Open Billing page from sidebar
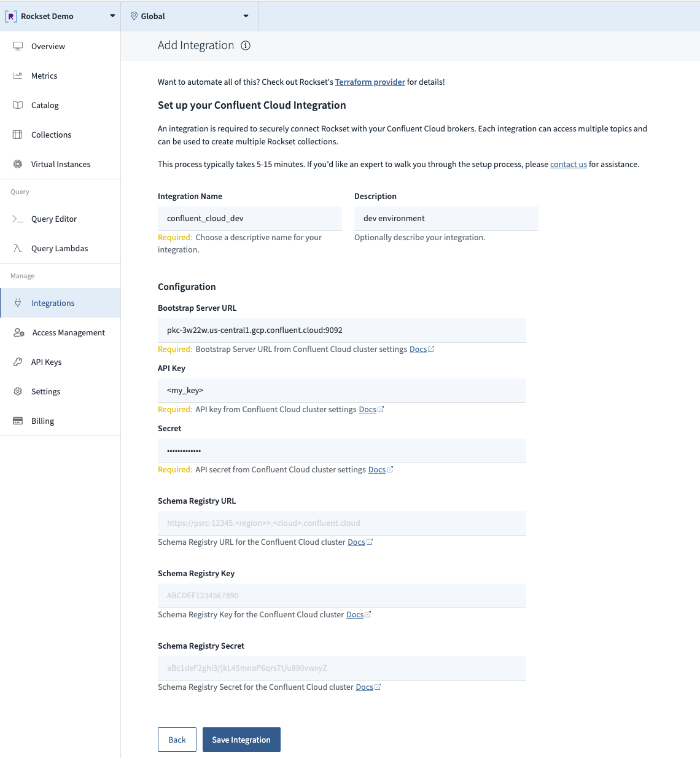This screenshot has width=700, height=758. (60, 421)
